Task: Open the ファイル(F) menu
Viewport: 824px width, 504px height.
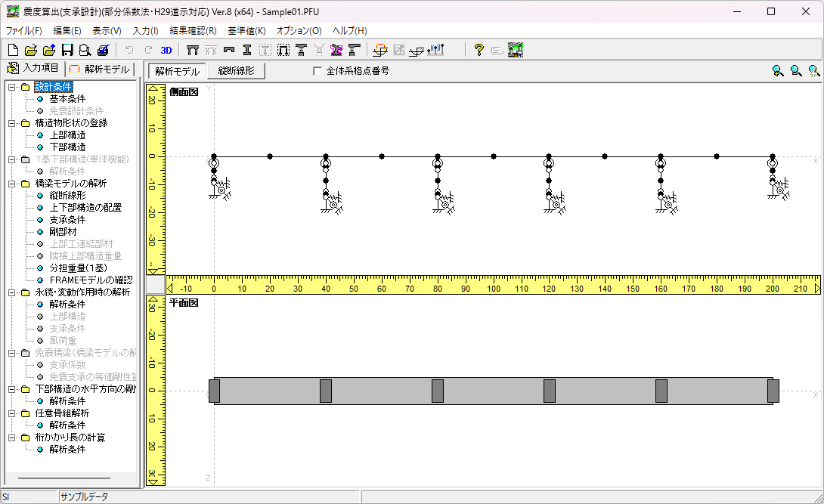Action: click(24, 31)
